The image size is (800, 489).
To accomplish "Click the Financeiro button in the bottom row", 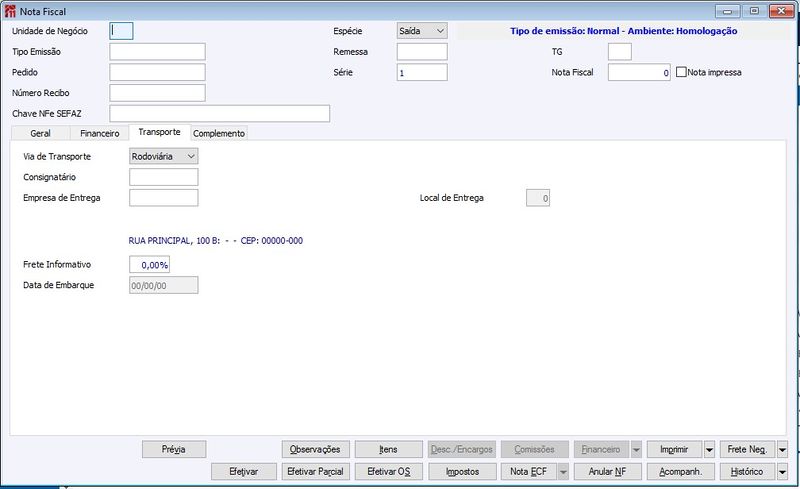I will 602,449.
